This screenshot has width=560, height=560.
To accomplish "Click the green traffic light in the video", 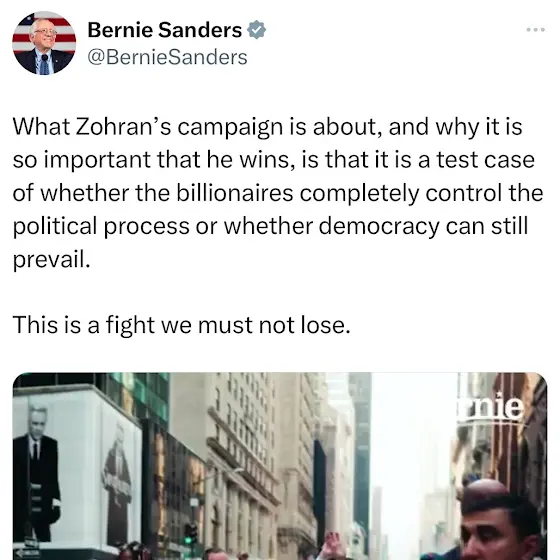I will [188, 540].
